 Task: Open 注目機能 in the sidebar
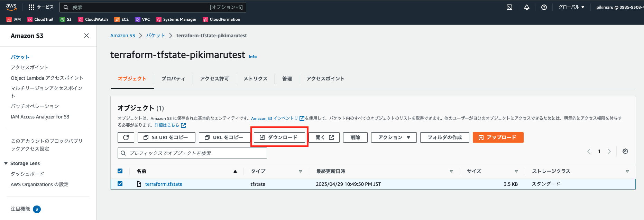point(20,209)
